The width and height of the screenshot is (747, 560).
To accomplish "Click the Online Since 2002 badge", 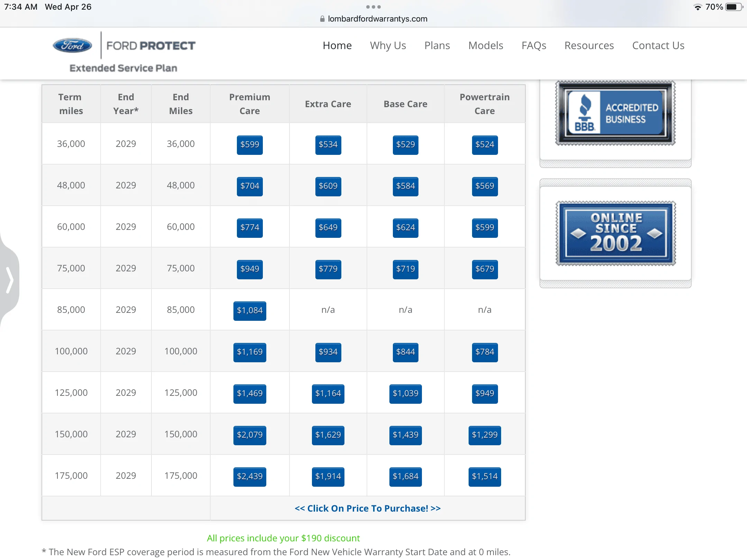I will (616, 233).
